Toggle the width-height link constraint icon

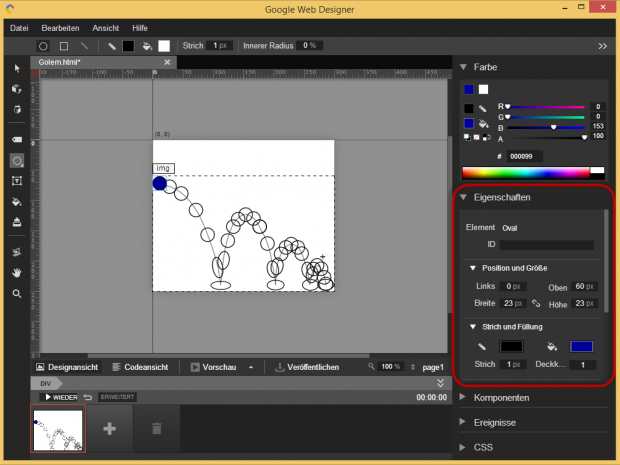[x=535, y=303]
